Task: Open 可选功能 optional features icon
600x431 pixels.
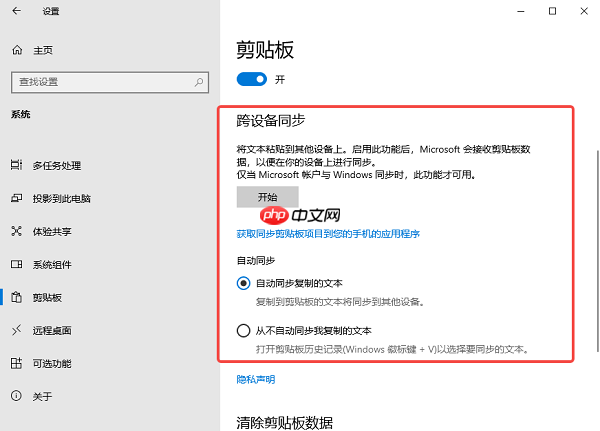Action: [x=17, y=363]
